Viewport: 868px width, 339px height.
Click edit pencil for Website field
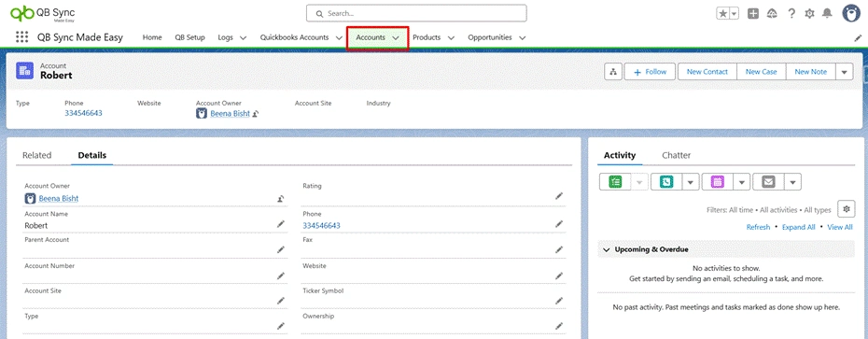(x=559, y=275)
